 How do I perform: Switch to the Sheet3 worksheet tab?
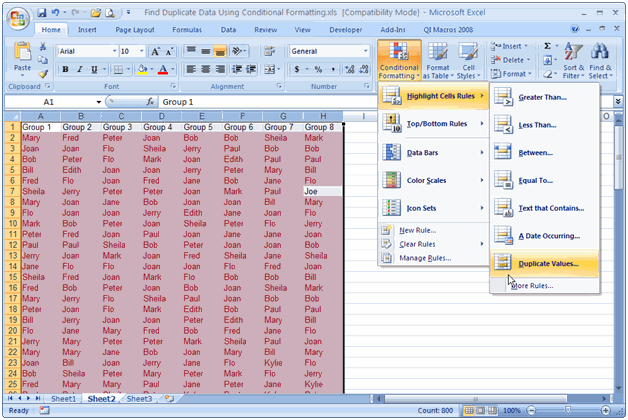[138, 398]
